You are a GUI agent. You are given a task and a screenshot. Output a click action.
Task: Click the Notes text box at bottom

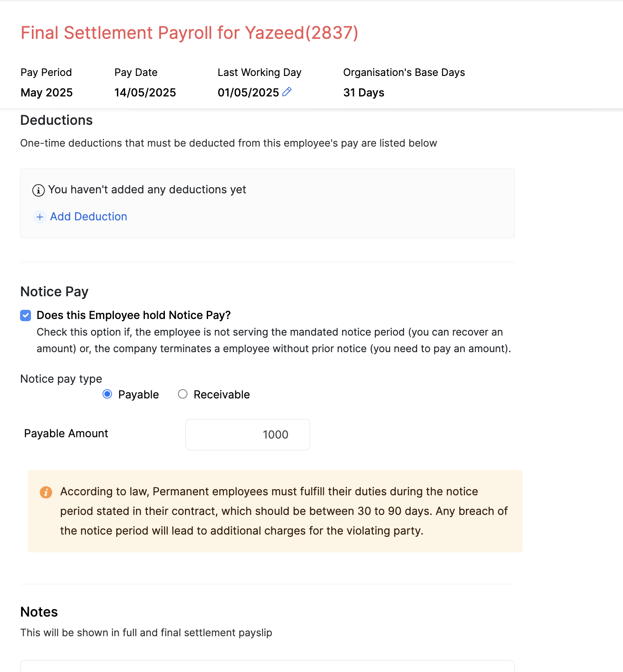tap(267, 666)
